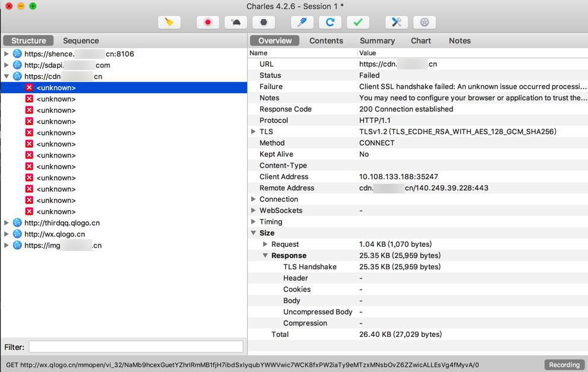Select the Status value Failed
Image resolution: width=588 pixels, height=372 pixels.
pyautogui.click(x=369, y=75)
